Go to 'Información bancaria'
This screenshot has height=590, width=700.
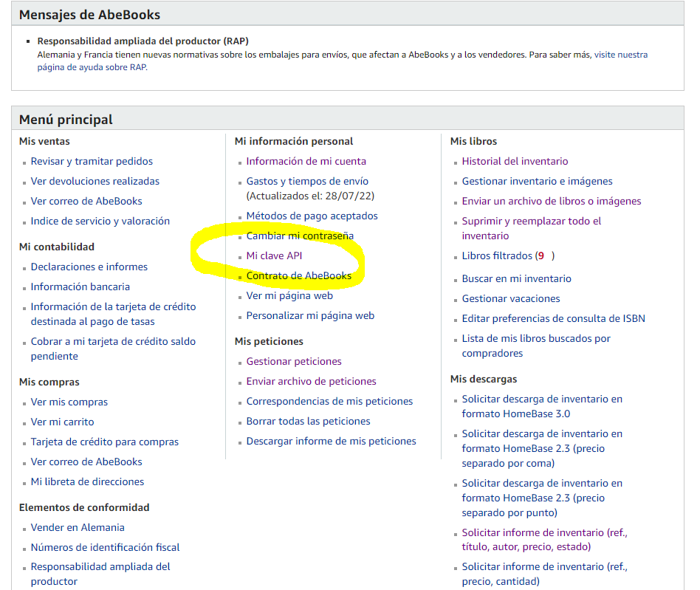pos(80,287)
